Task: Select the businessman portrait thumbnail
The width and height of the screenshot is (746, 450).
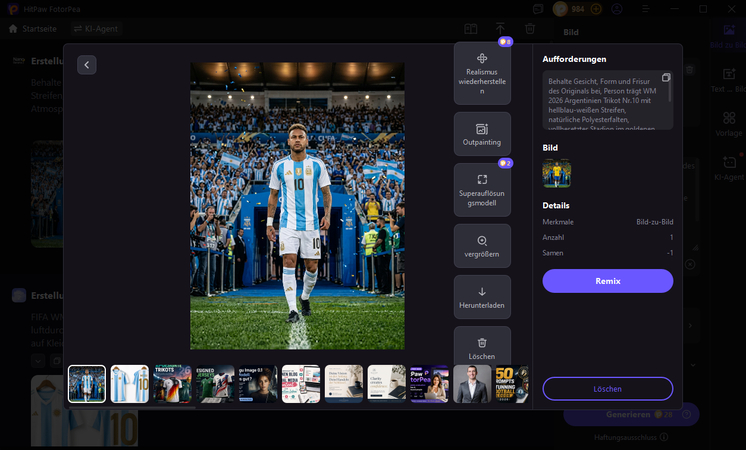Action: [x=472, y=384]
